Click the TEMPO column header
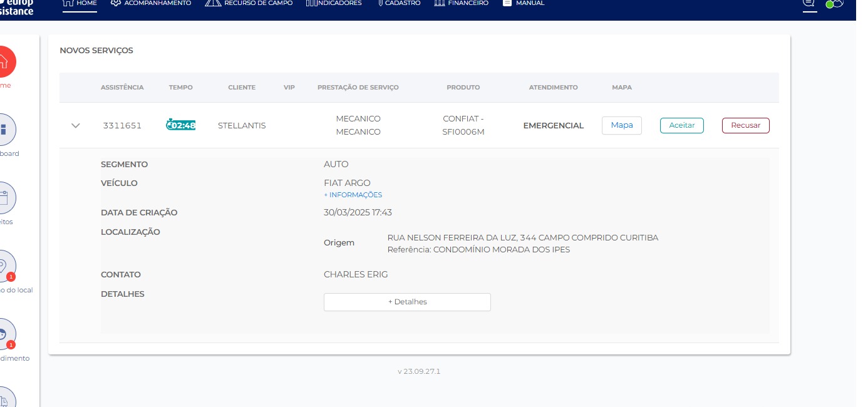868x407 pixels. [181, 88]
